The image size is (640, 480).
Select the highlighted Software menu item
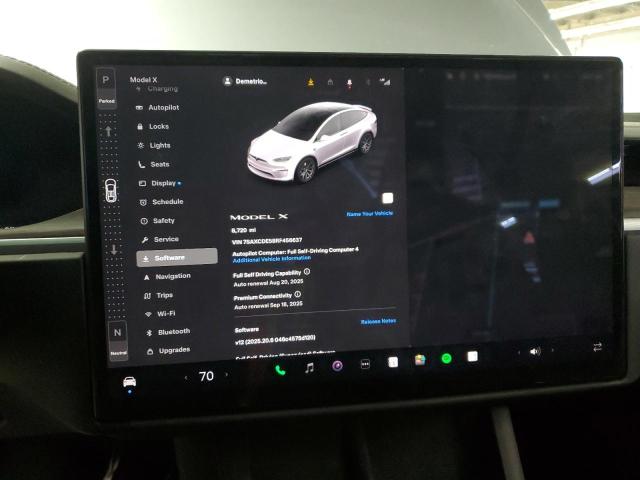point(177,258)
